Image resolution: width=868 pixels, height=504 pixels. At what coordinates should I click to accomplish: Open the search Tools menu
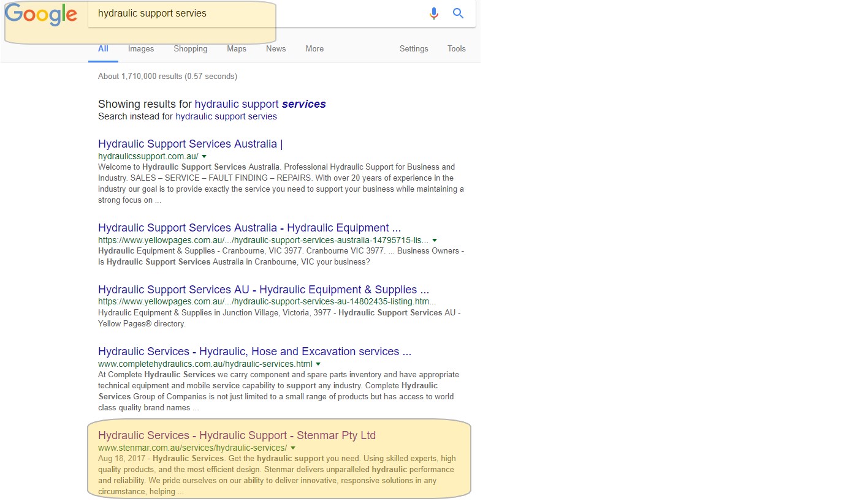pos(457,49)
